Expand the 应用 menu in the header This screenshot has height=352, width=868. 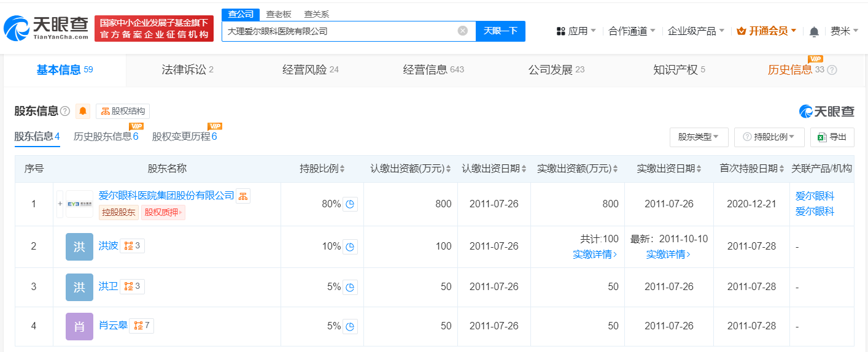pos(576,31)
